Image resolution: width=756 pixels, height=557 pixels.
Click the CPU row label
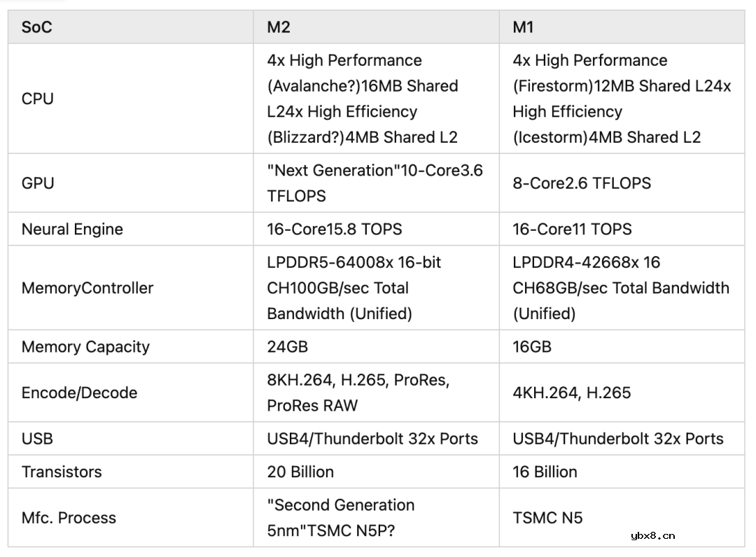click(x=38, y=99)
